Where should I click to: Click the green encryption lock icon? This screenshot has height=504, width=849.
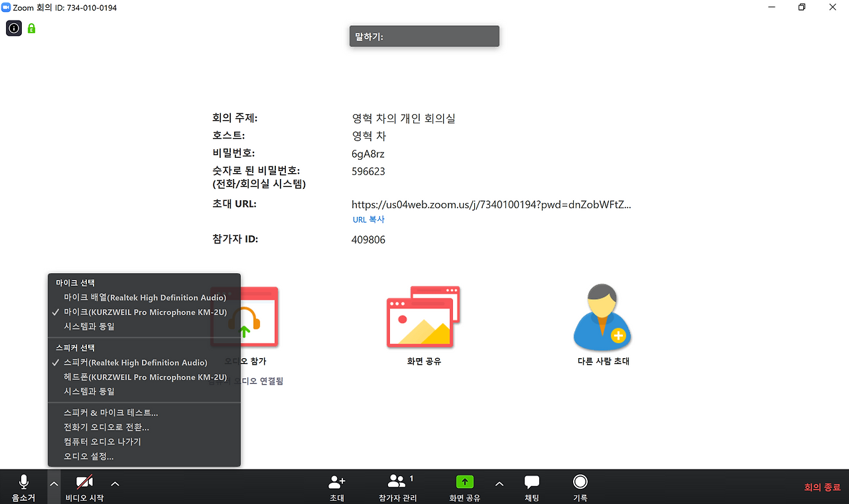31,29
